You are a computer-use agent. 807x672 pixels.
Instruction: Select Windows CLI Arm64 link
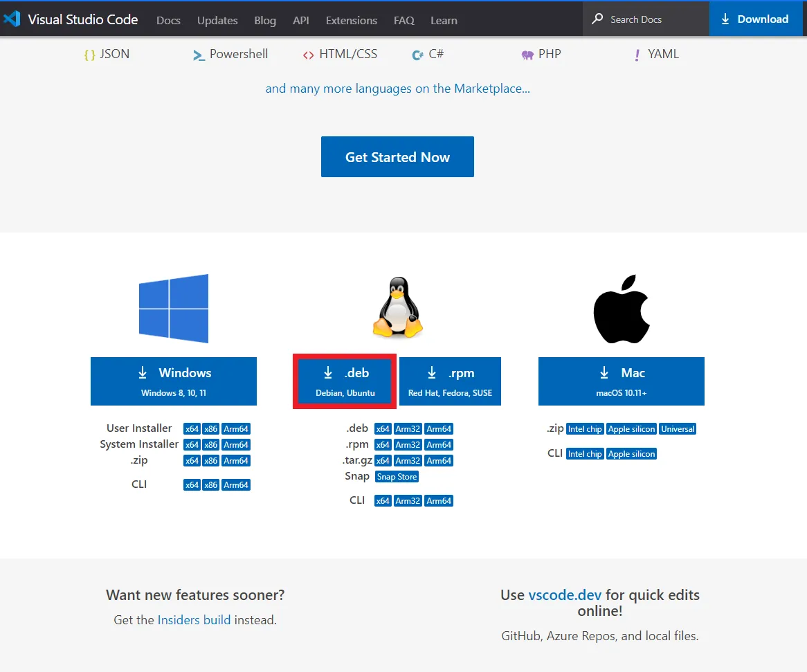point(236,484)
